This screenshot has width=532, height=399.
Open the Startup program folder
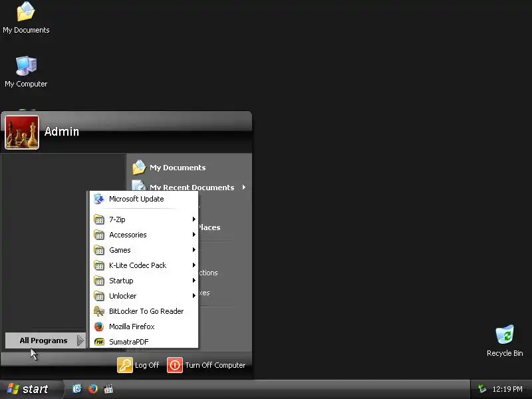[x=144, y=281]
